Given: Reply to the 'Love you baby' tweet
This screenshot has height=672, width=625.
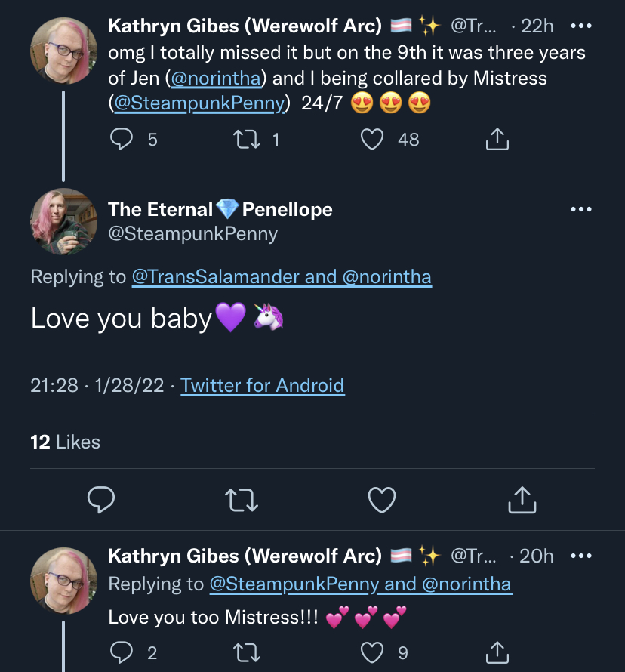Looking at the screenshot, I should point(101,500).
